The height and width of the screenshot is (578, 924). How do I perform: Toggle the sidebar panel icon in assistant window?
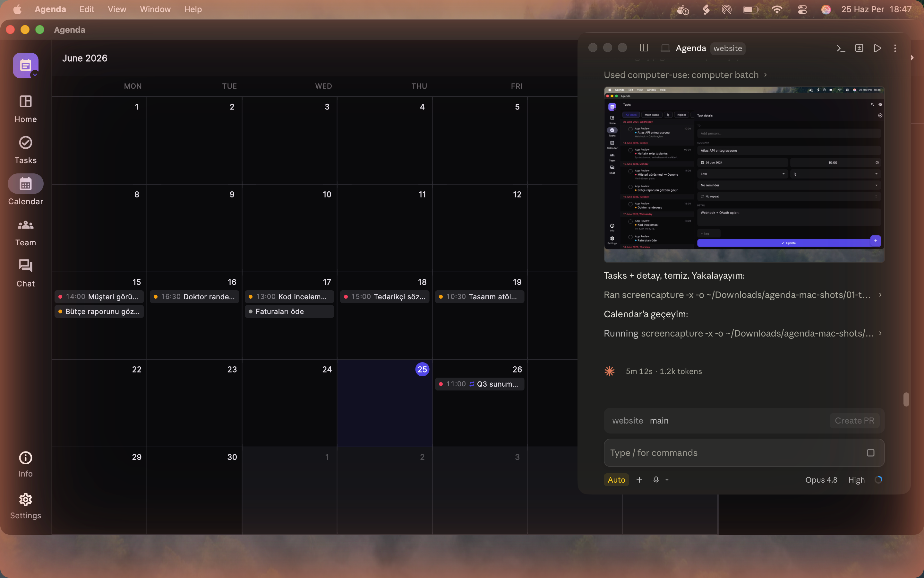coord(644,48)
